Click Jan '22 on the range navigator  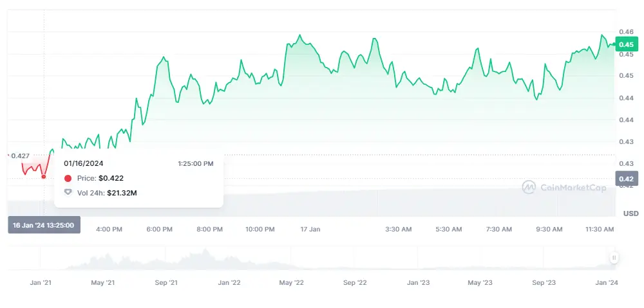pyautogui.click(x=229, y=283)
